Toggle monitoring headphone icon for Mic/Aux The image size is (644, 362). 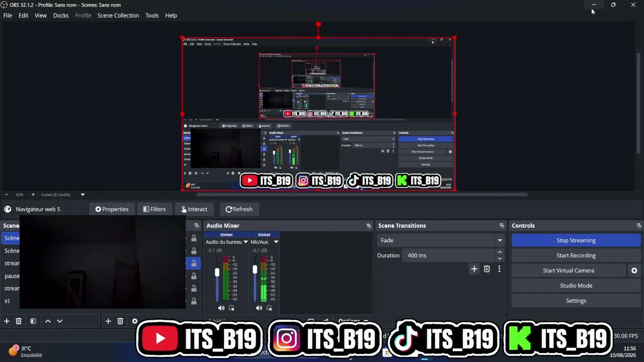coord(269,308)
